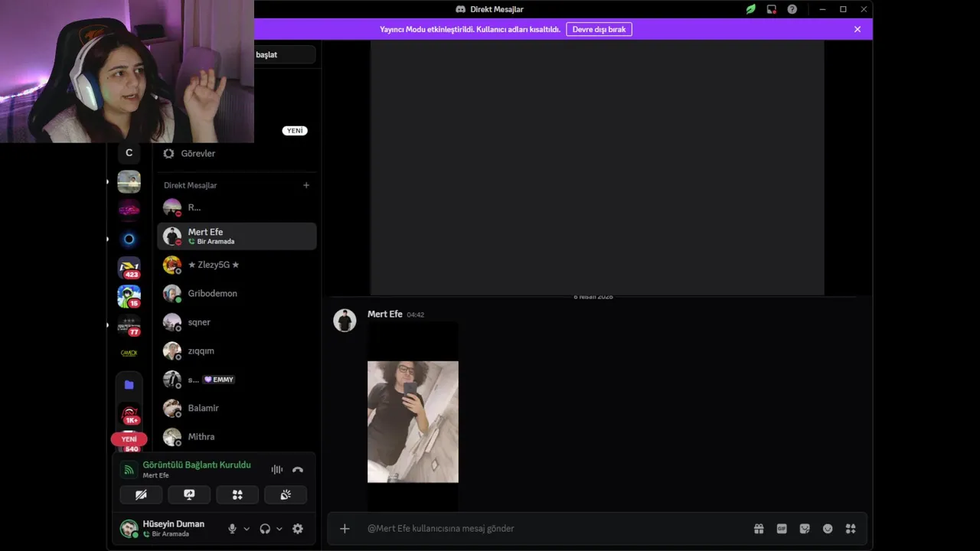980x551 pixels.
Task: Open the emoji picker
Action: (x=828, y=528)
